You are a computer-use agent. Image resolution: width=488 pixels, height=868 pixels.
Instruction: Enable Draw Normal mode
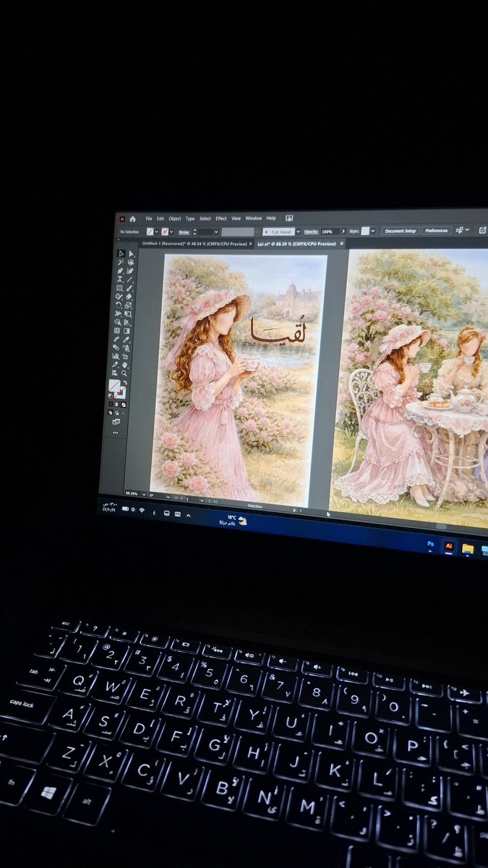click(110, 412)
